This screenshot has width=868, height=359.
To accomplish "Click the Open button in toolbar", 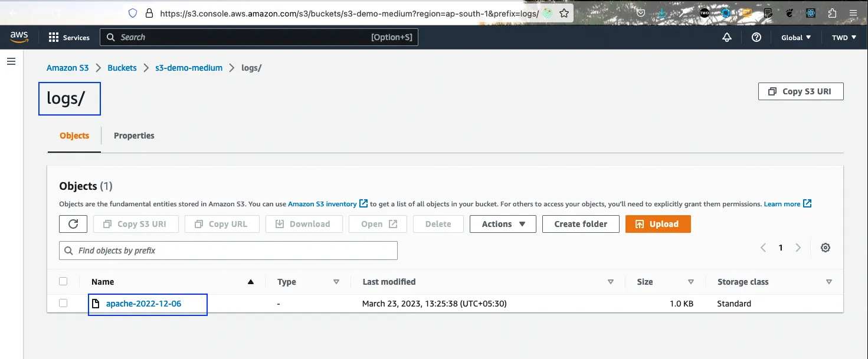I will tap(377, 224).
